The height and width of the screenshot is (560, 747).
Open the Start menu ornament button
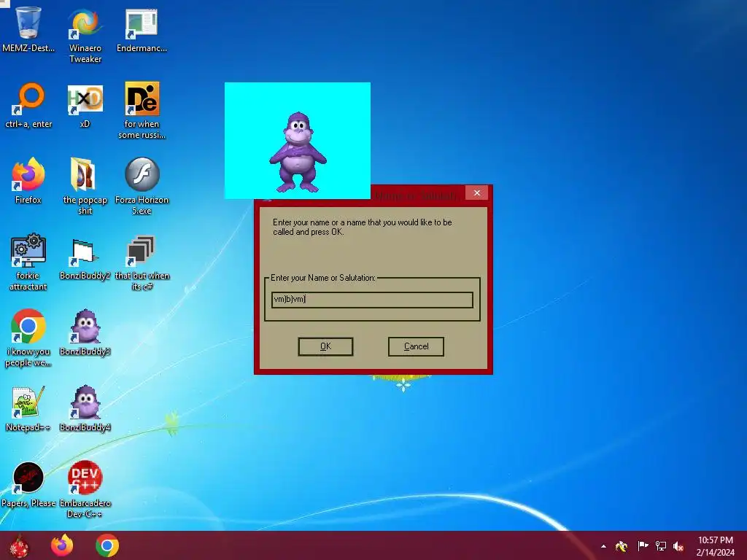click(19, 545)
